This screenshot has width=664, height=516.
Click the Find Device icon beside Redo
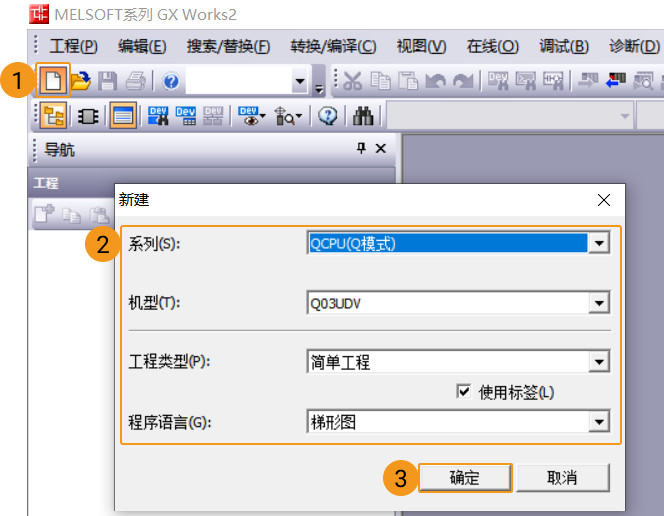[x=498, y=80]
